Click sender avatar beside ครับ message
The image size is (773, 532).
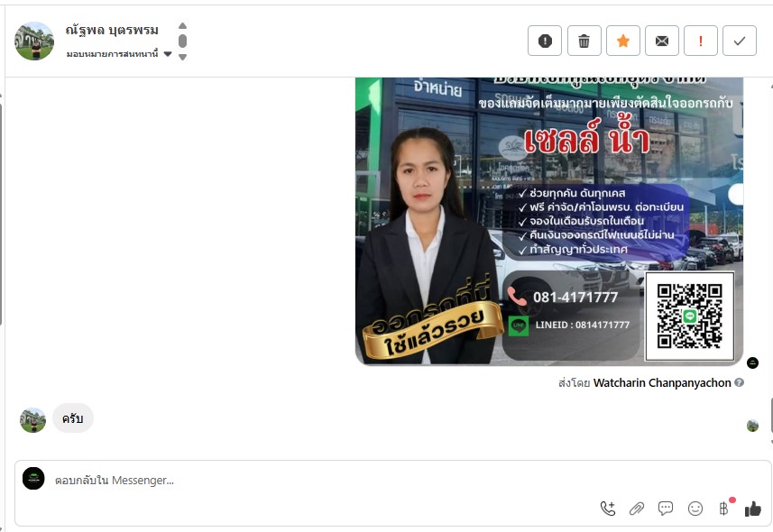(32, 420)
